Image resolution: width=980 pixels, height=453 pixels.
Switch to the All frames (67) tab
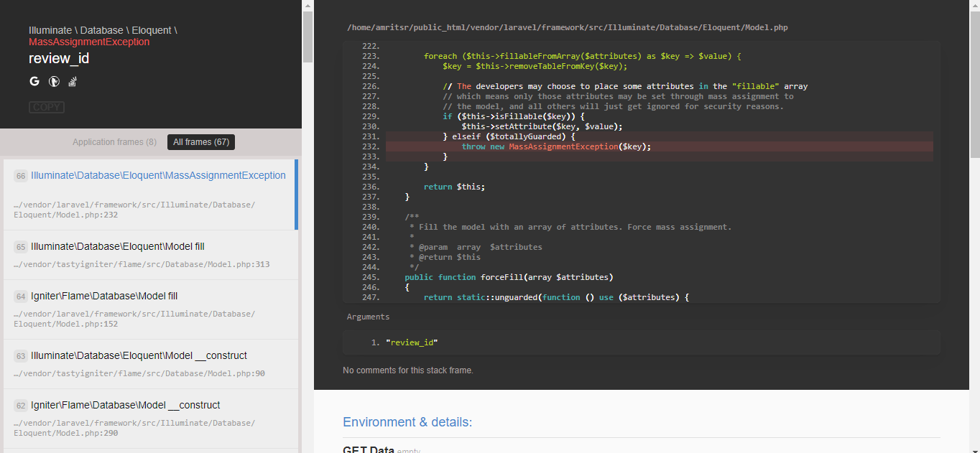click(x=200, y=141)
